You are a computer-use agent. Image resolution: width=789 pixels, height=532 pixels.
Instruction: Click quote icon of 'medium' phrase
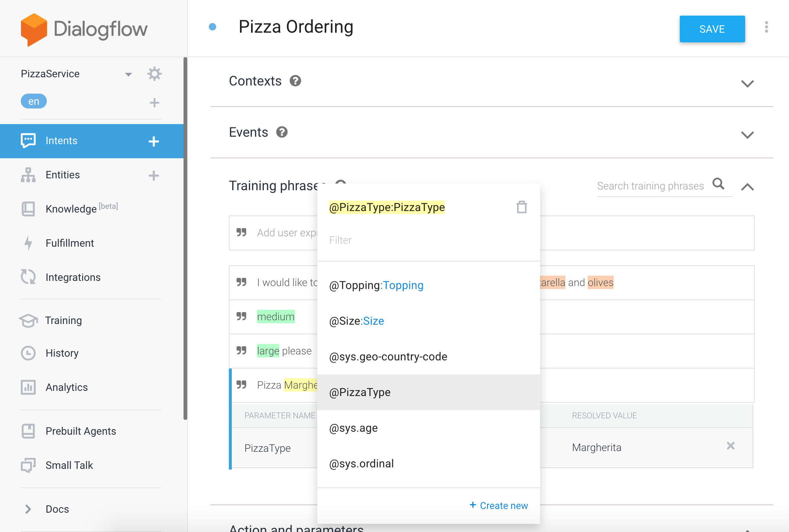coord(241,316)
